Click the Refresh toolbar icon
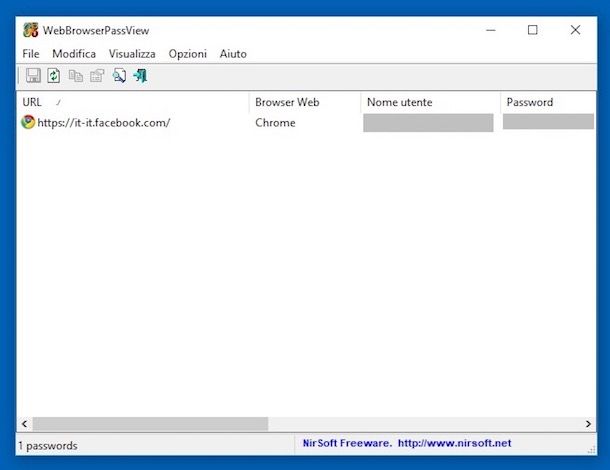This screenshot has height=470, width=610. point(54,75)
